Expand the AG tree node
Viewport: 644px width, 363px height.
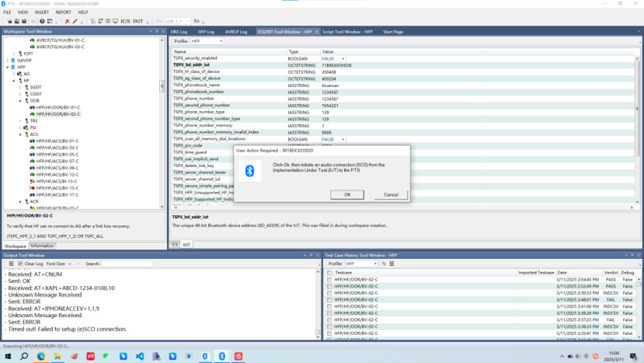tap(14, 74)
